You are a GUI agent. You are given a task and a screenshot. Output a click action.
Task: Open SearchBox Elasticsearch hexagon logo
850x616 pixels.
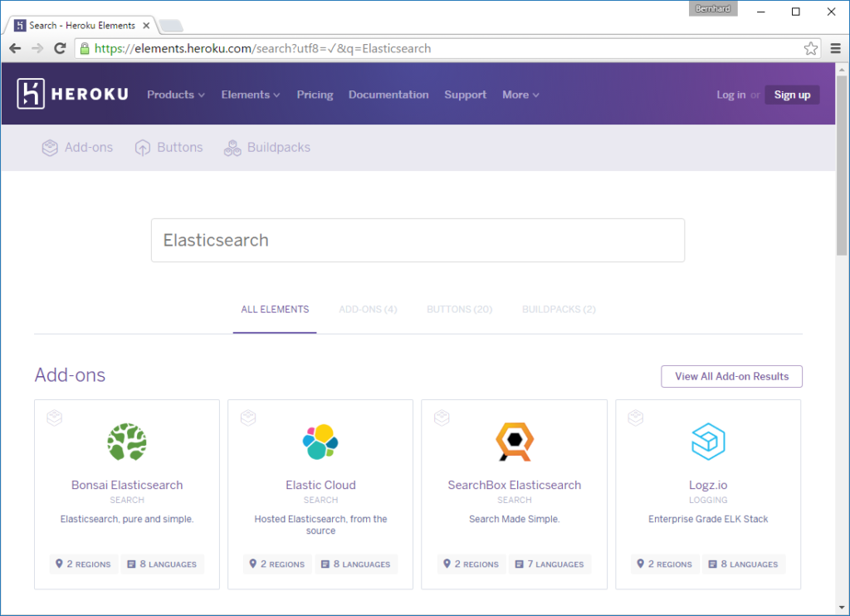[514, 442]
